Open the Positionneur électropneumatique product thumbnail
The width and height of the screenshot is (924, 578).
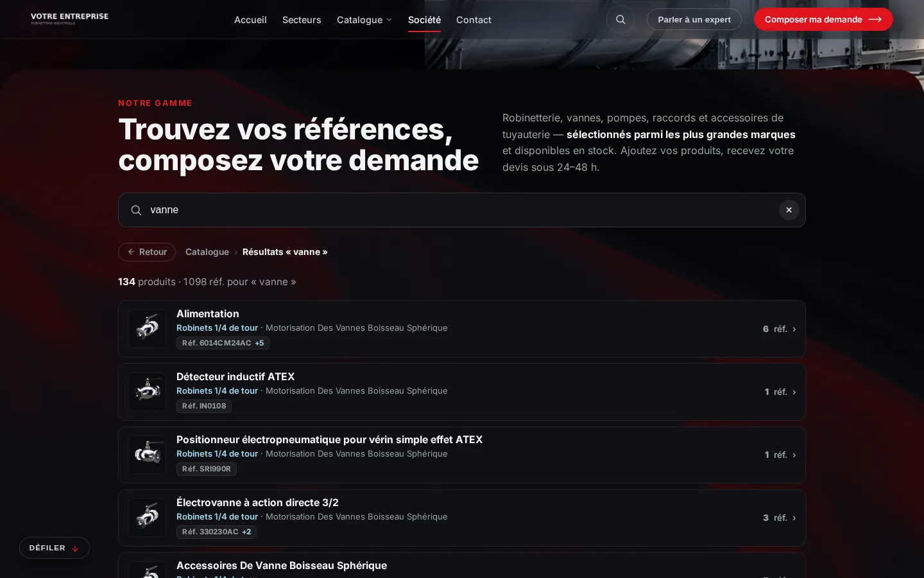[x=147, y=455]
